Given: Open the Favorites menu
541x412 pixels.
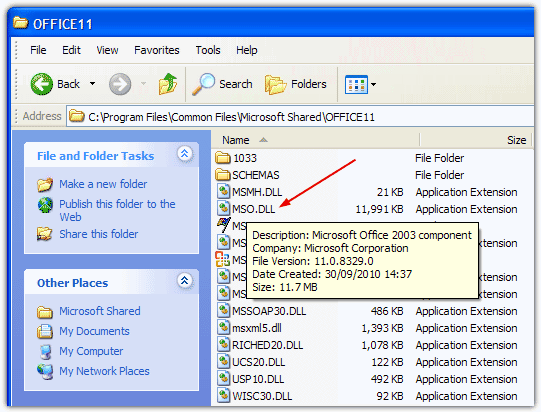Looking at the screenshot, I should [157, 50].
